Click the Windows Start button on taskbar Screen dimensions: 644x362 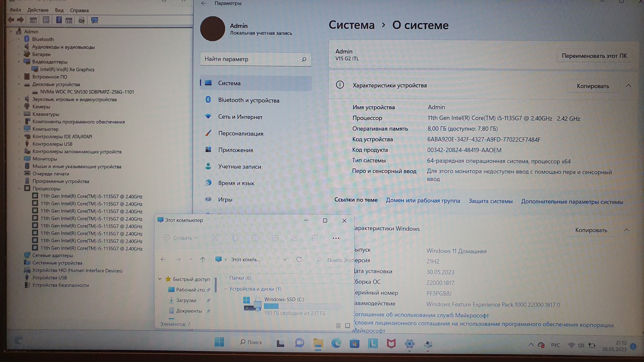[x=219, y=342]
